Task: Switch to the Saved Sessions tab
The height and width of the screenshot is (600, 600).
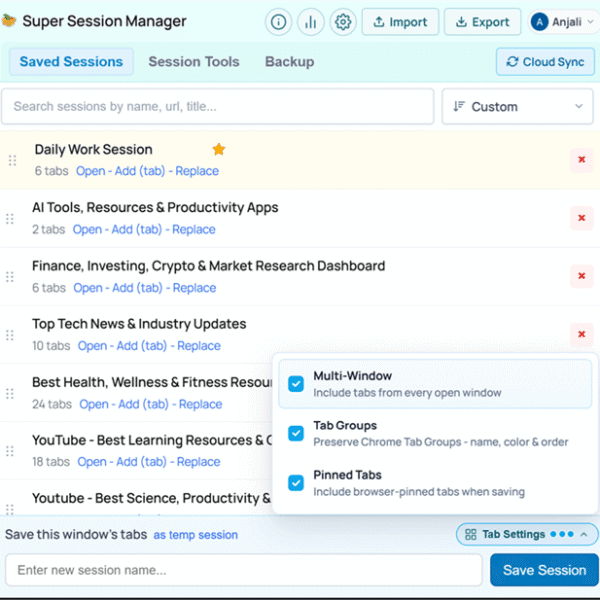Action: [71, 62]
